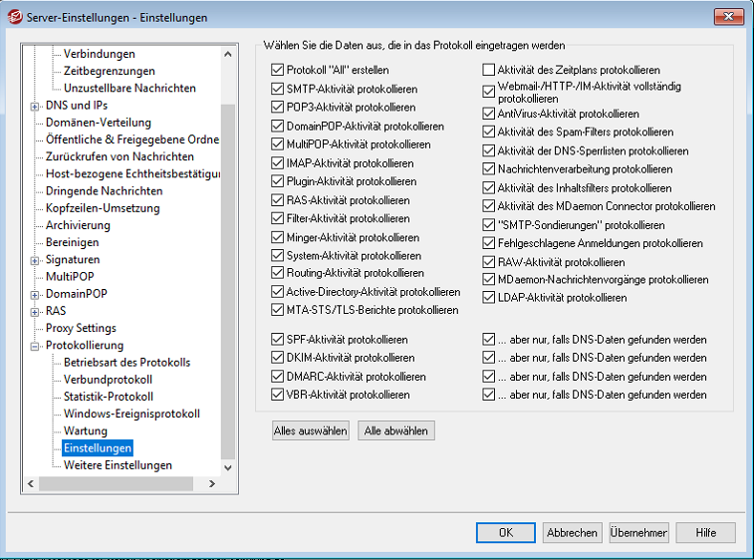The height and width of the screenshot is (560, 754).
Task: Click the Übernehmen button
Action: click(x=638, y=533)
